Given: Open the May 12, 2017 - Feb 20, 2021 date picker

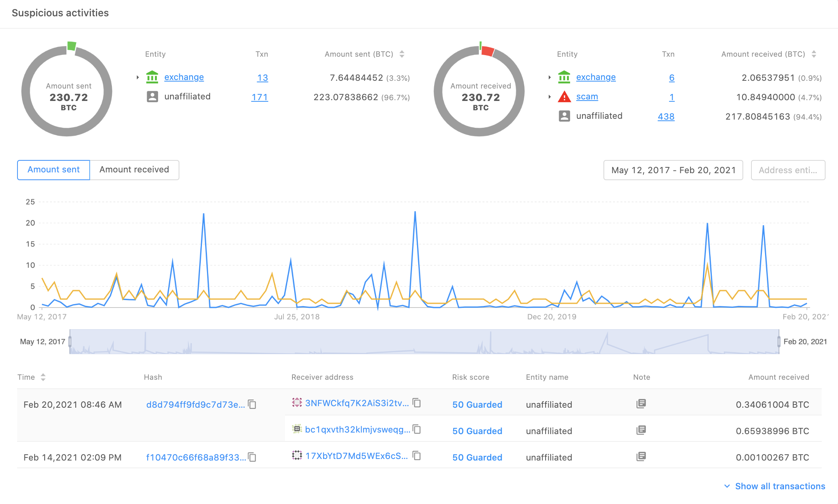Looking at the screenshot, I should click(673, 170).
